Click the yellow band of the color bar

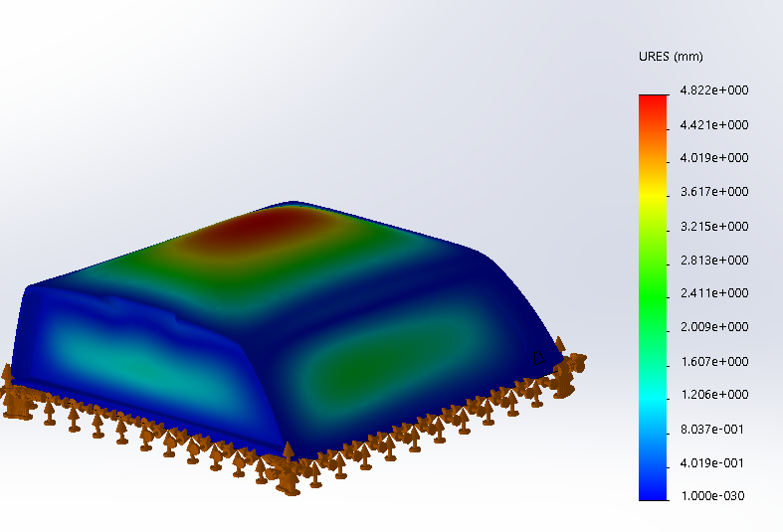[653, 196]
